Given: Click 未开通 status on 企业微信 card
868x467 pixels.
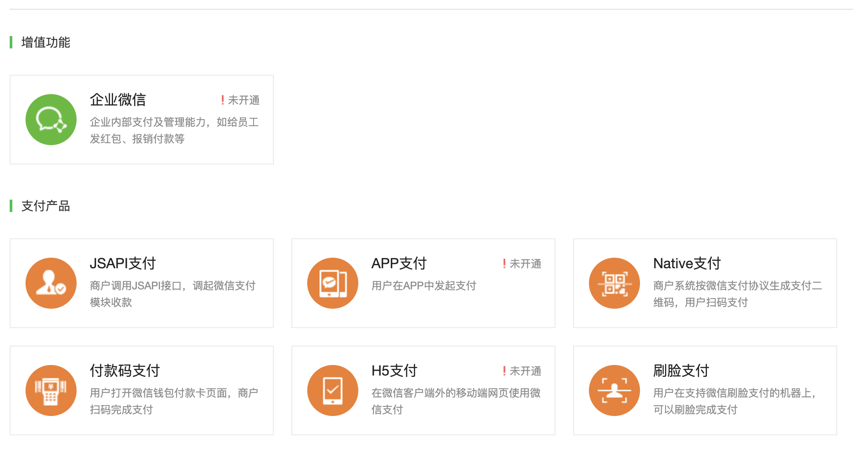Looking at the screenshot, I should (240, 100).
